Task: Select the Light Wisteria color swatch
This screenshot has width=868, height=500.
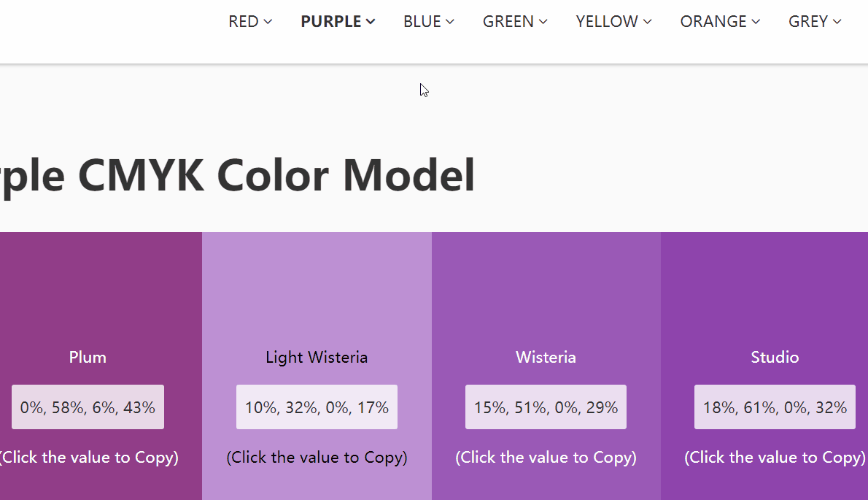Action: click(x=317, y=292)
